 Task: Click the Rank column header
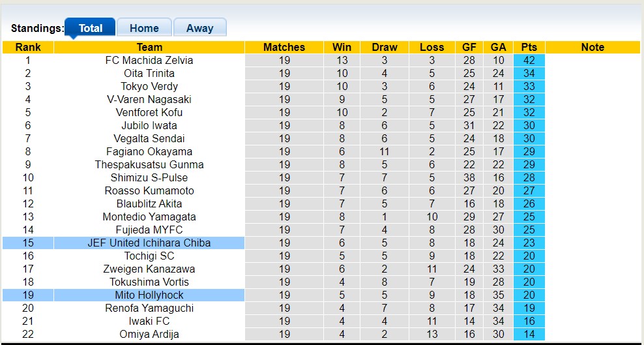pos(28,47)
